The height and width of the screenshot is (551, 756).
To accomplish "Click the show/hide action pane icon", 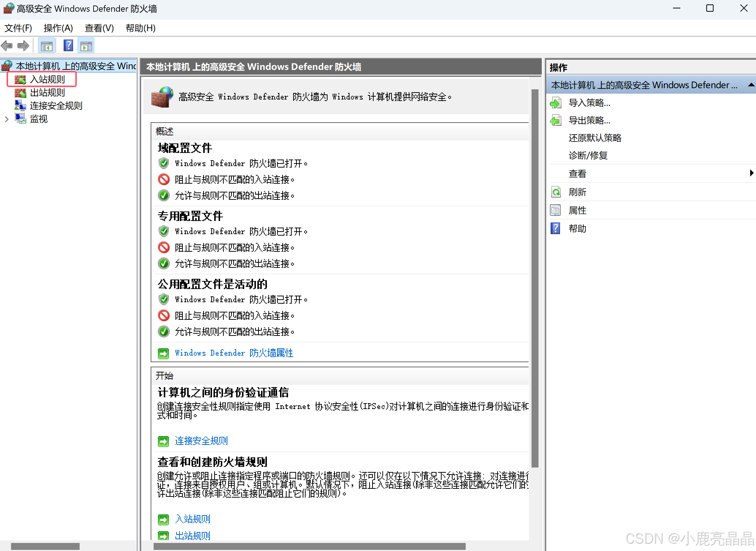I will 86,46.
